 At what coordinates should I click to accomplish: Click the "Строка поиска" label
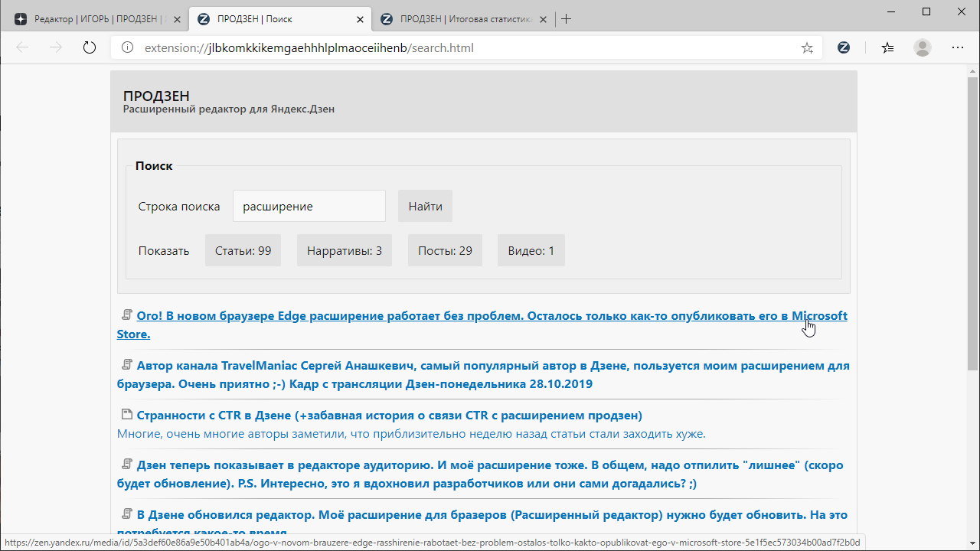coord(179,206)
